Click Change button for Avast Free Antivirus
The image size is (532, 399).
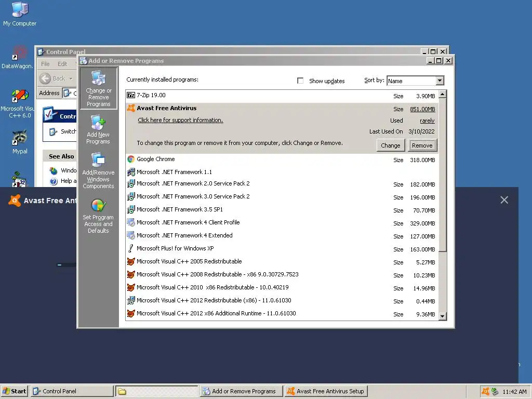391,145
